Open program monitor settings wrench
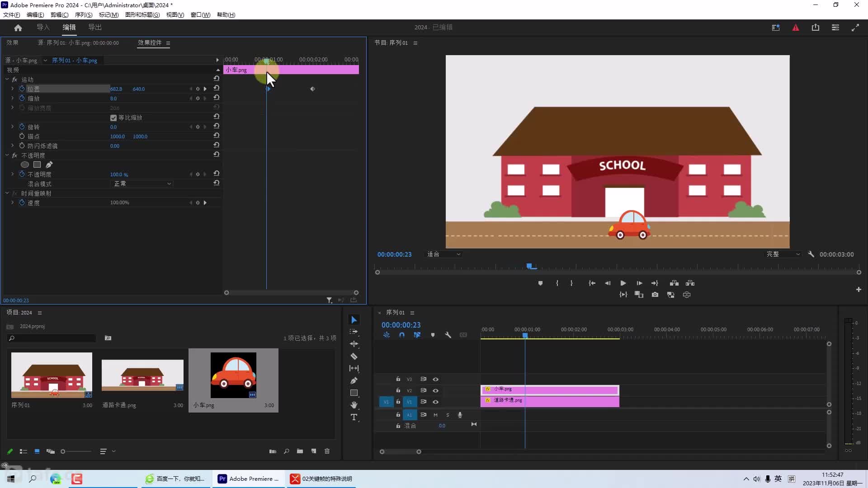 811,254
